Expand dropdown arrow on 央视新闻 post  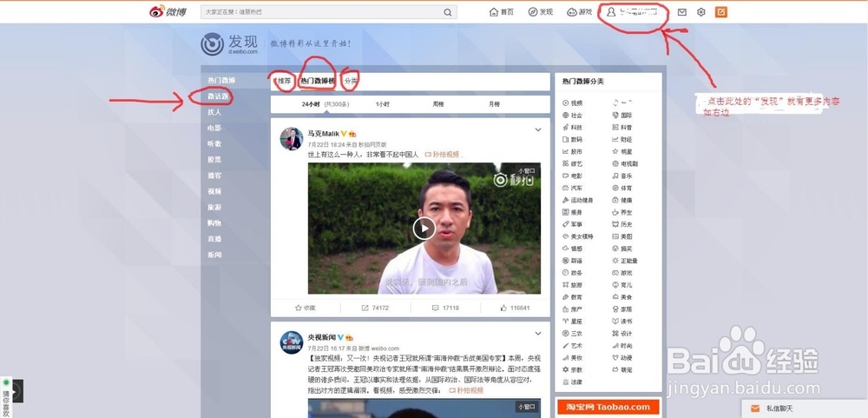[x=537, y=333]
